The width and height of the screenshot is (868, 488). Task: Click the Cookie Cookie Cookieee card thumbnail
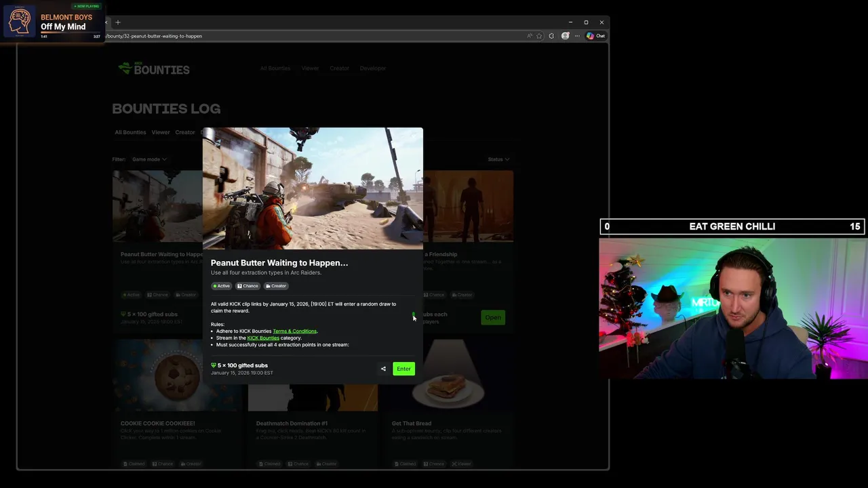point(177,376)
